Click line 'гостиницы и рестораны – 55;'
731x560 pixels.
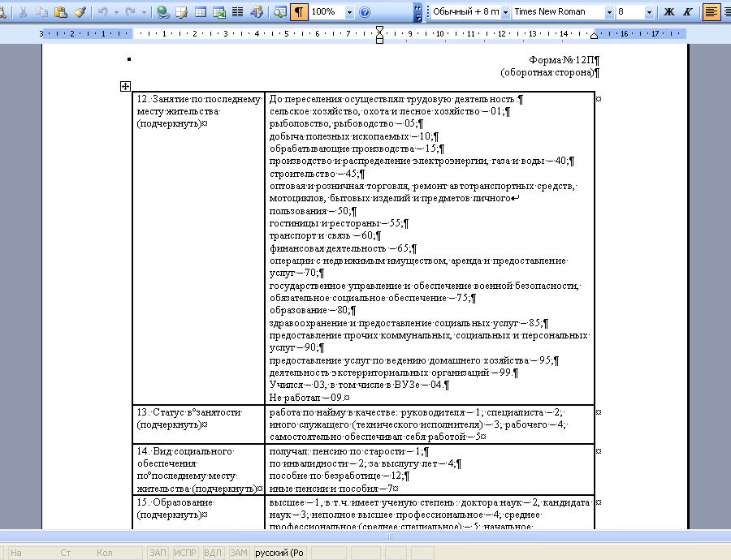(x=335, y=224)
